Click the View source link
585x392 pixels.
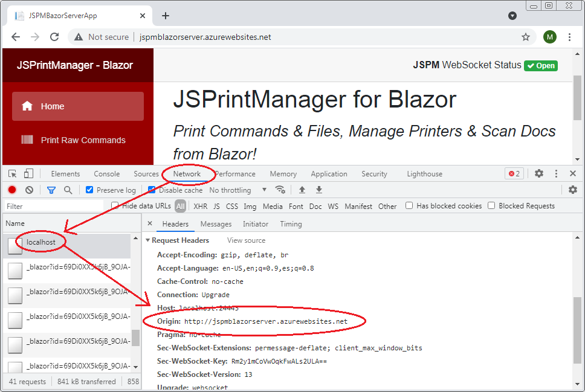click(x=246, y=240)
